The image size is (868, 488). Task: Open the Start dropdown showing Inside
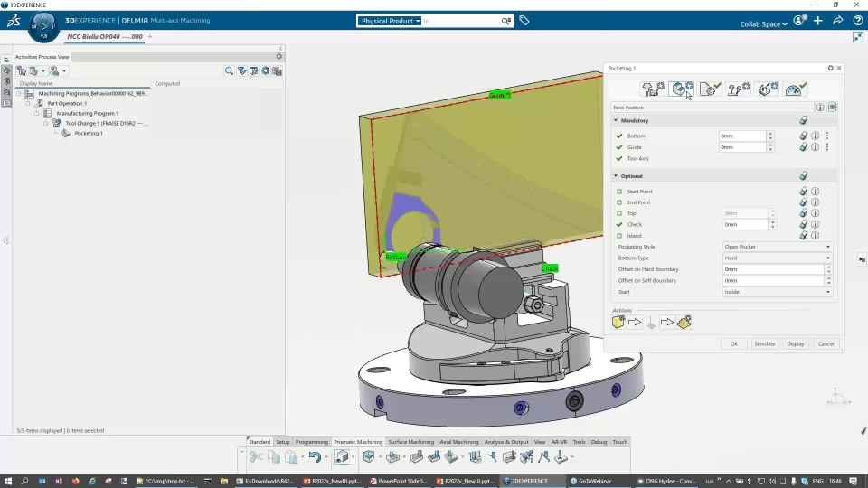[x=778, y=292]
